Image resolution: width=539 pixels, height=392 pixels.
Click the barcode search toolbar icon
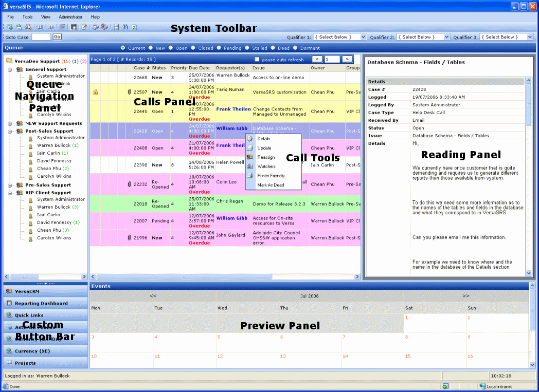pyautogui.click(x=74, y=27)
